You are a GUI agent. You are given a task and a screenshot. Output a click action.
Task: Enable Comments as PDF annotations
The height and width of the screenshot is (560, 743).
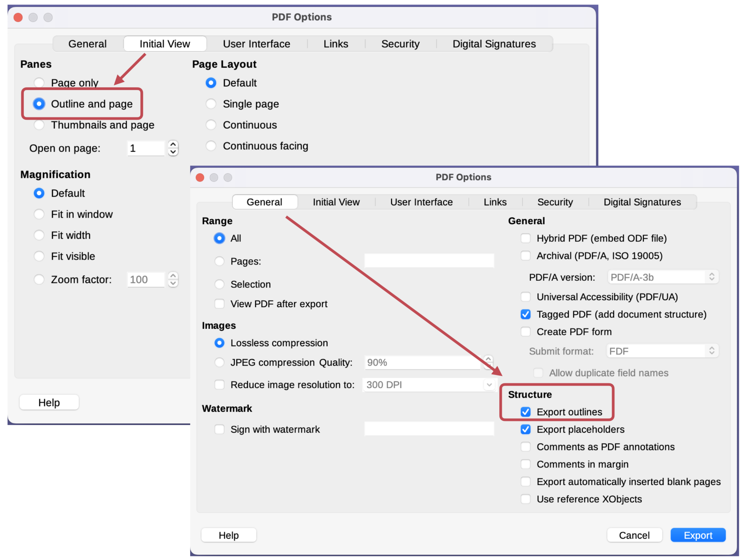(525, 446)
